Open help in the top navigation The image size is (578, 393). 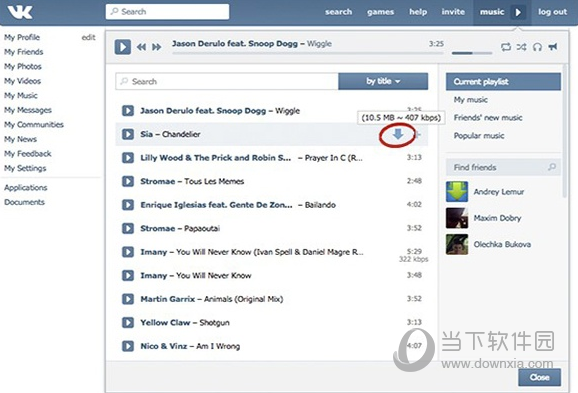point(418,12)
